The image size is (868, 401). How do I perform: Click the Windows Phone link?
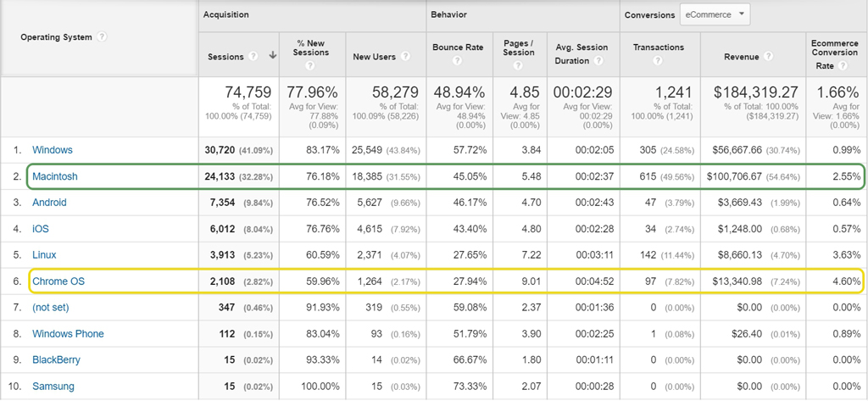click(68, 334)
